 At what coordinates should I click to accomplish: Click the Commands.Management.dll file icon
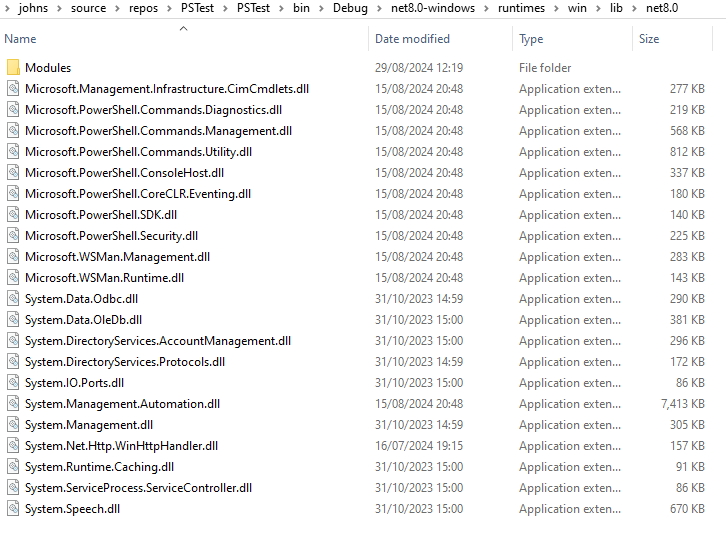click(13, 131)
